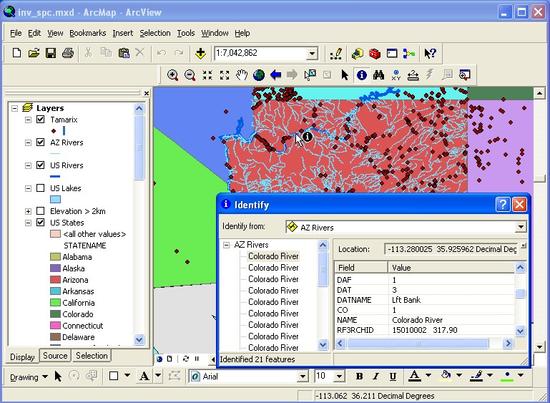Click the horizontal scrollbar in Identify attribute table
Image resolution: width=550 pixels, height=403 pixels.
(x=424, y=343)
